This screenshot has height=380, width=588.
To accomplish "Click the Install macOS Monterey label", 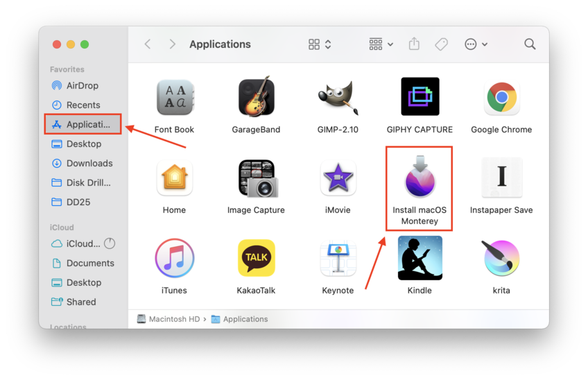I will point(420,216).
